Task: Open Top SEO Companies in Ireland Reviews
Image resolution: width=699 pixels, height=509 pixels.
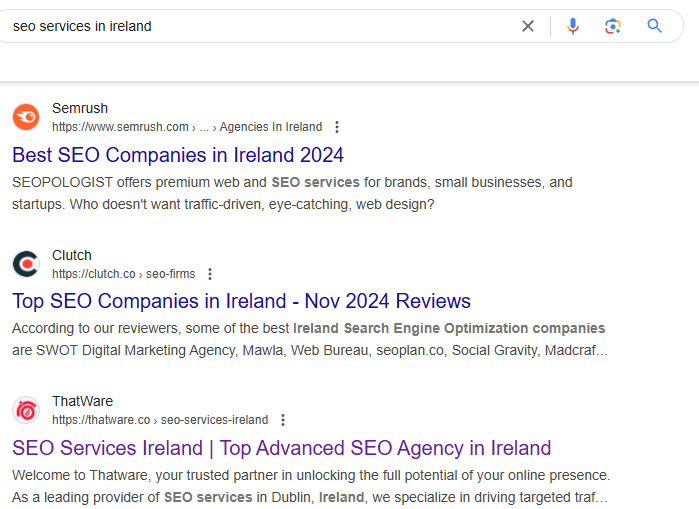Action: click(x=241, y=301)
